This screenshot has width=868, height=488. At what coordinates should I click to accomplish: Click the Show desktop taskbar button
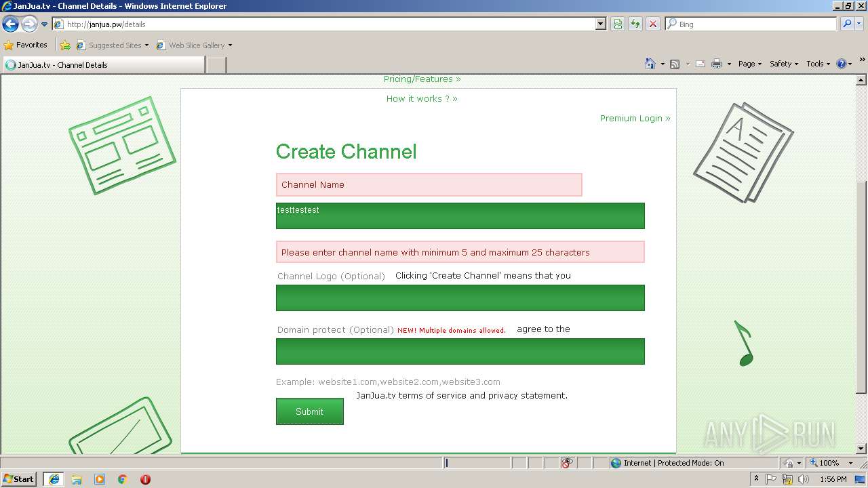pos(861,479)
